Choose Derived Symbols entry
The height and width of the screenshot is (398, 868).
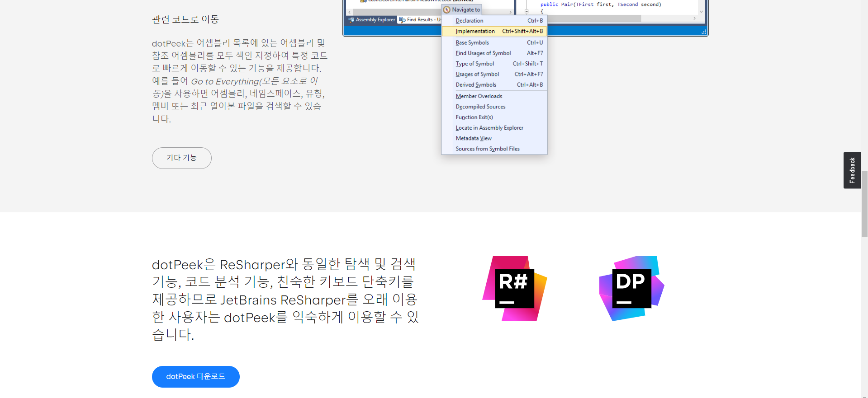click(494, 84)
